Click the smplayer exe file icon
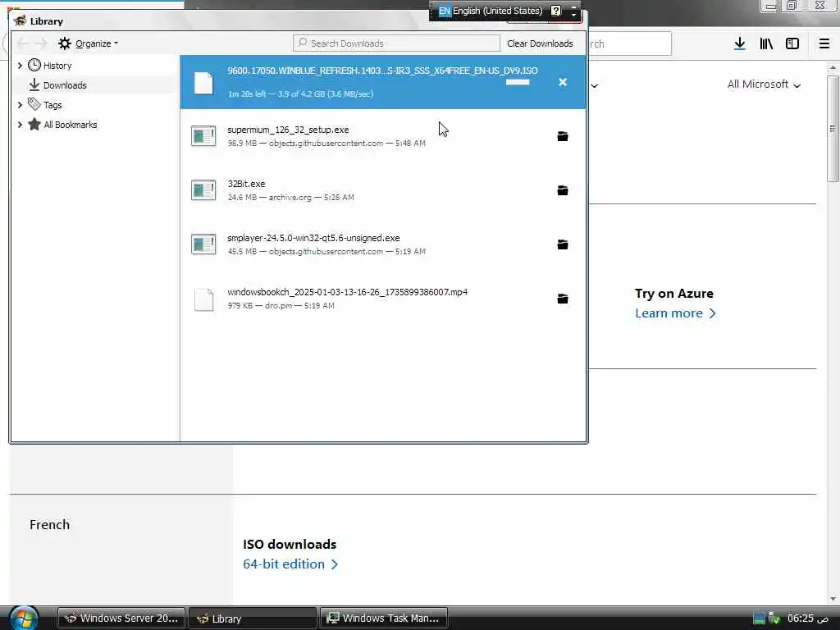Image resolution: width=840 pixels, height=630 pixels. pos(203,244)
